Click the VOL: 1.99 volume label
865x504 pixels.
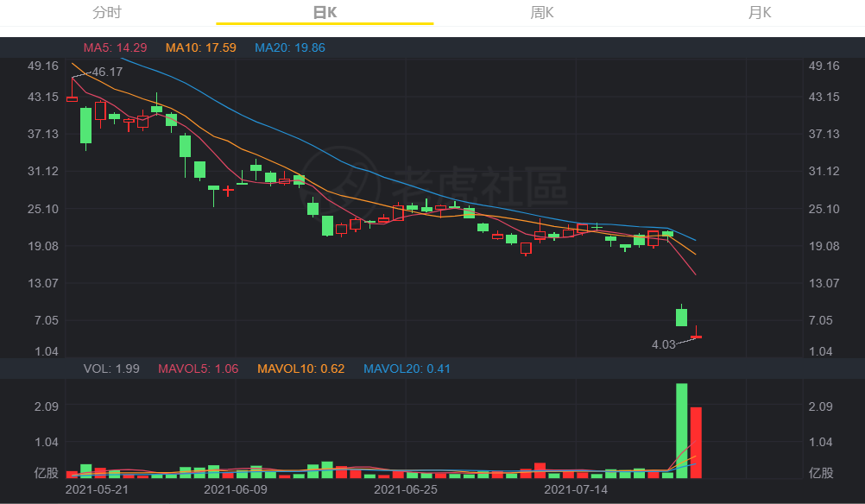tap(111, 369)
